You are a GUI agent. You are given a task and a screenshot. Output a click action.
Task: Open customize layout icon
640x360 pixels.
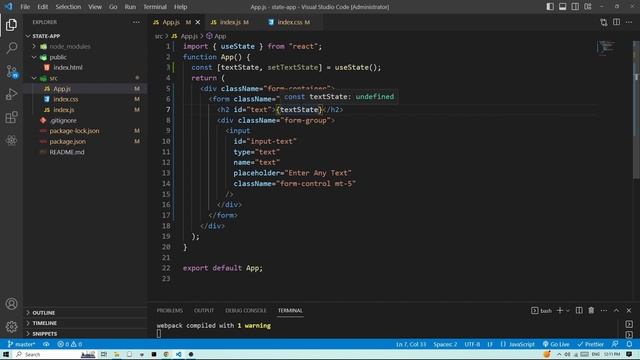point(588,7)
